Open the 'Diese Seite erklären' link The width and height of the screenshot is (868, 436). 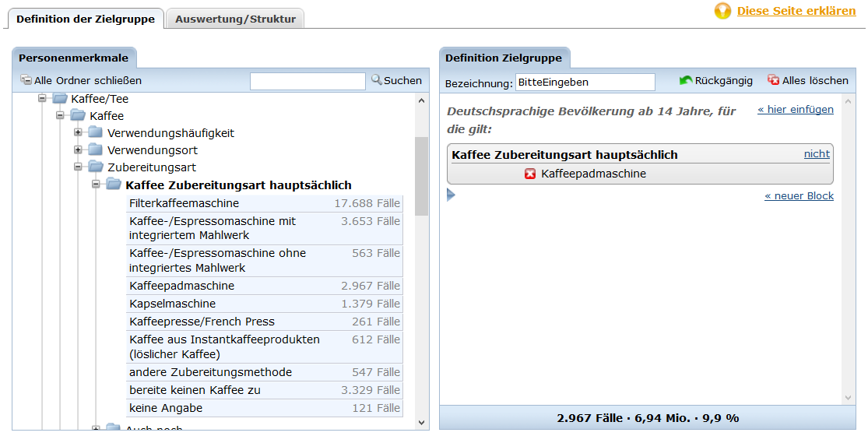coord(796,11)
